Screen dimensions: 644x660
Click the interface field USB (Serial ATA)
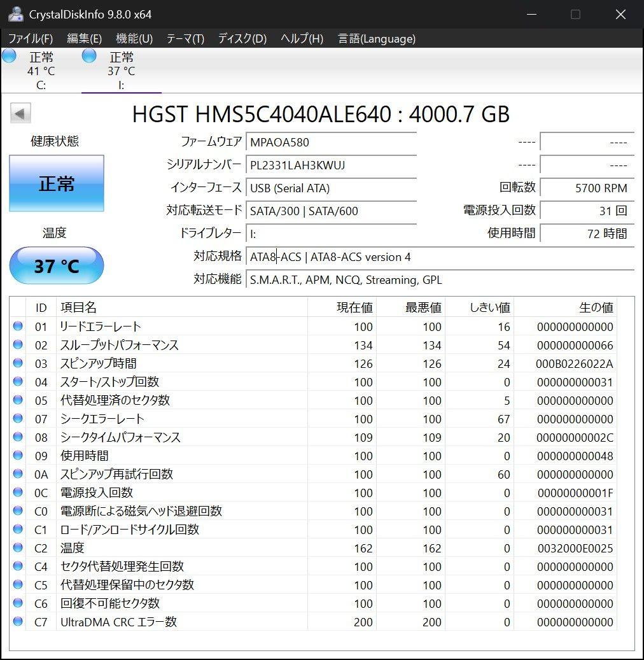tap(332, 188)
